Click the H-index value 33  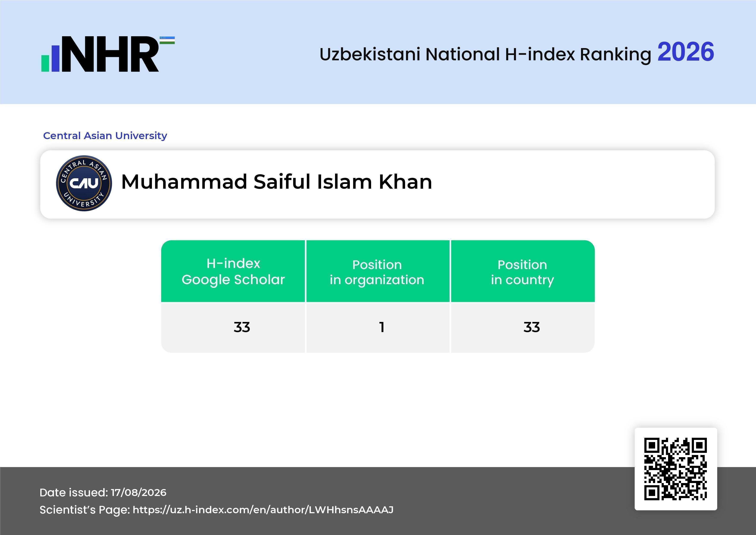coord(242,327)
